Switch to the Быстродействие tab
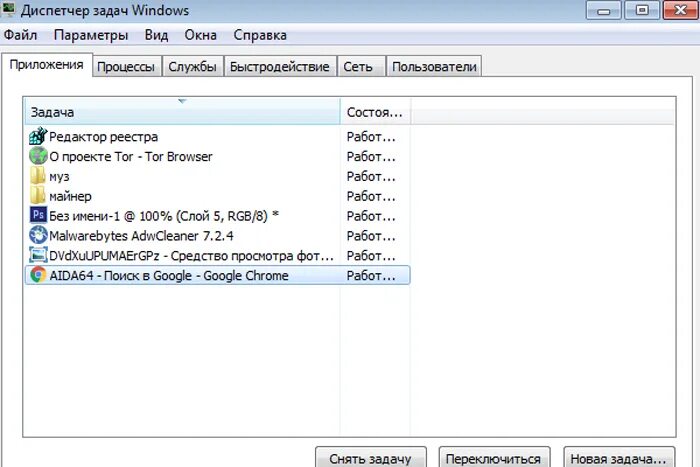 (279, 67)
